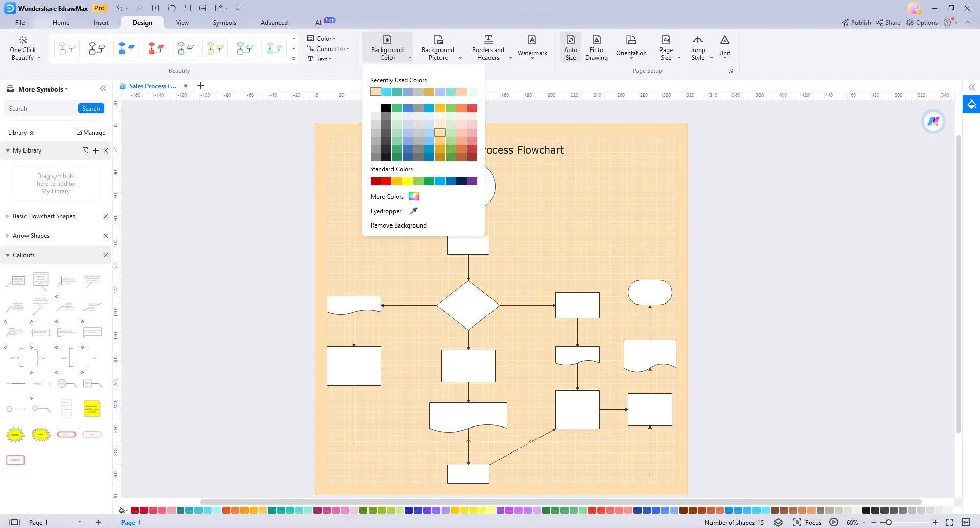
Task: Open Page Size settings
Action: pyautogui.click(x=666, y=47)
